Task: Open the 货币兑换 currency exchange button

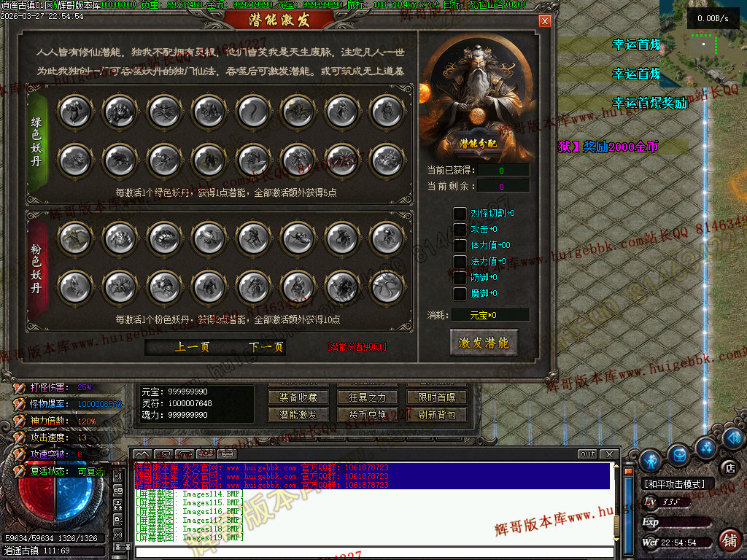Action: pos(368,415)
